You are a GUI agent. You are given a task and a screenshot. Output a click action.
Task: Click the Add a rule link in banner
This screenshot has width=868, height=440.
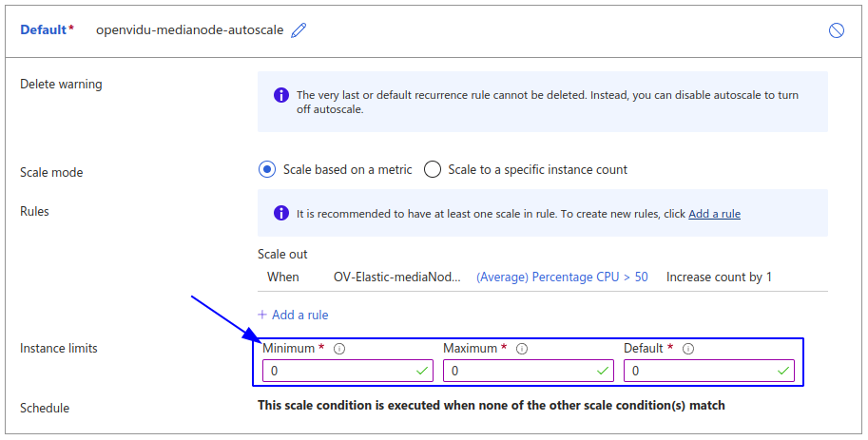click(714, 214)
